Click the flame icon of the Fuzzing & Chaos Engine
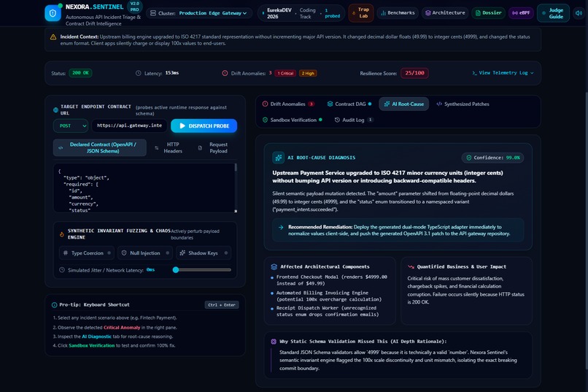The width and height of the screenshot is (588, 392). [x=62, y=234]
